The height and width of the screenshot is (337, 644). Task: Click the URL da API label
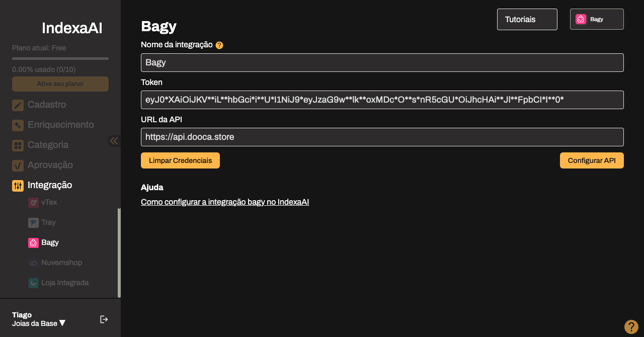pos(162,119)
